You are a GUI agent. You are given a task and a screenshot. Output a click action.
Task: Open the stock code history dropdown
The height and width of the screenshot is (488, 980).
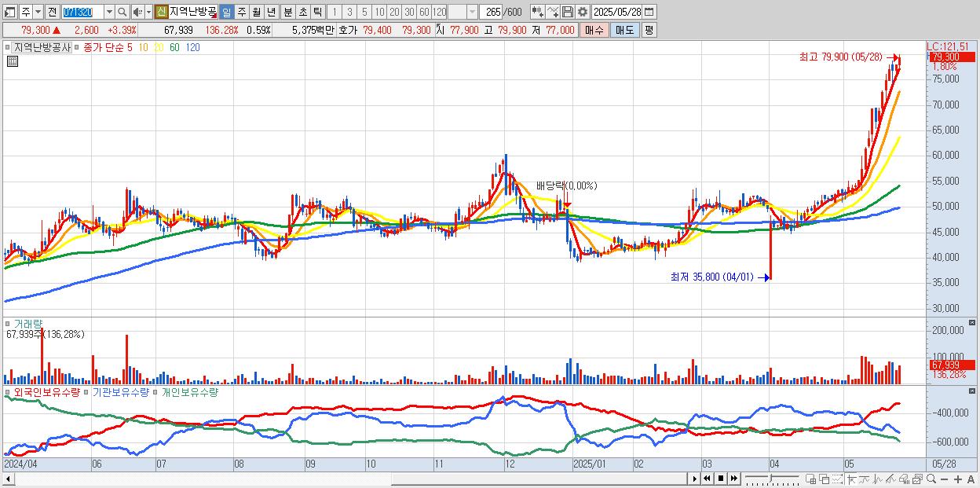(109, 12)
